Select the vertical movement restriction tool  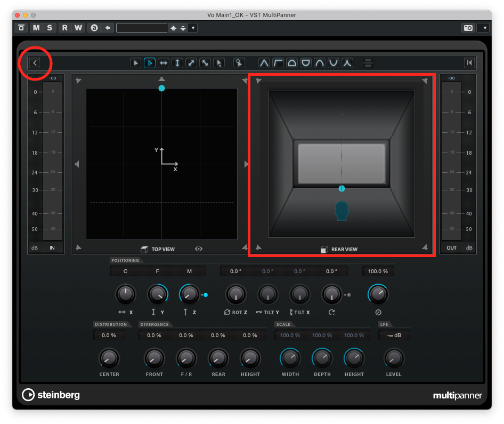[177, 63]
